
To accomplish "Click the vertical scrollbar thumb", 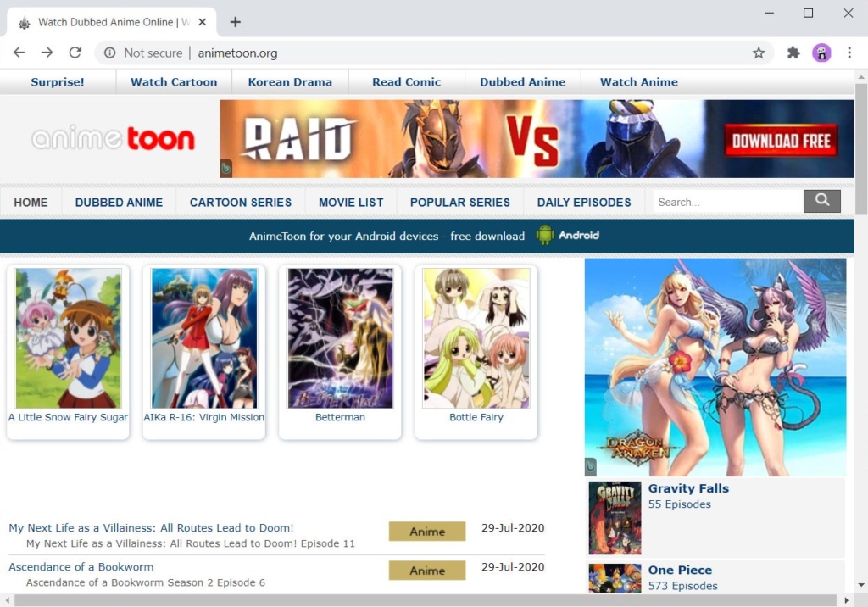I will click(x=861, y=148).
